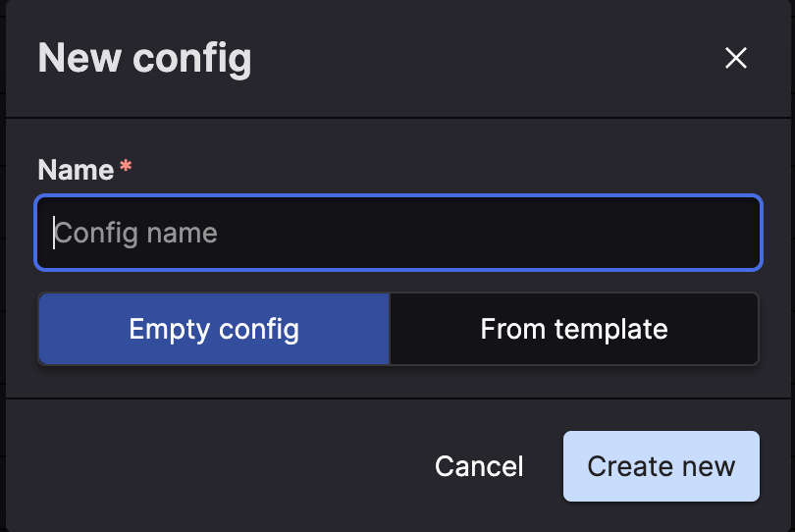The width and height of the screenshot is (795, 532).
Task: Select the Empty config option
Action: point(214,329)
